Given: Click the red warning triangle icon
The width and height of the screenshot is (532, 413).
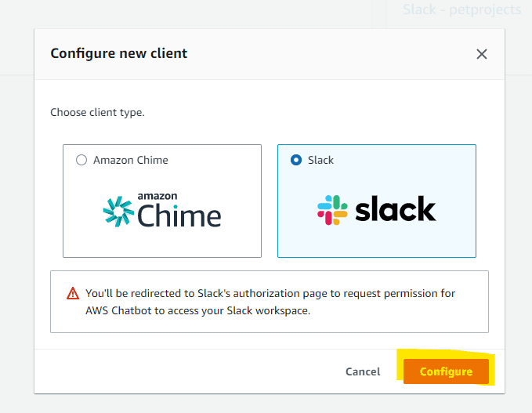Looking at the screenshot, I should 73,294.
